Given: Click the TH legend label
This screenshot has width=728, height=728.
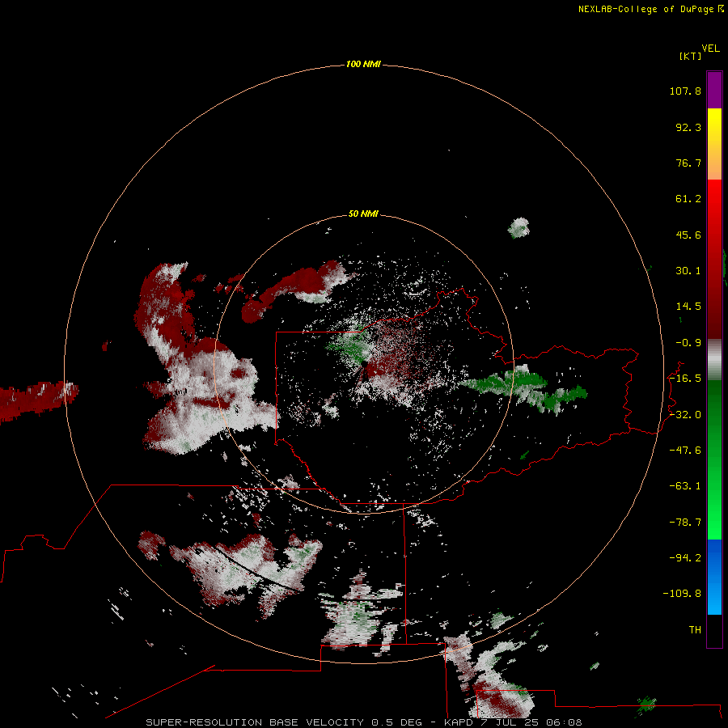Looking at the screenshot, I should coord(695,629).
